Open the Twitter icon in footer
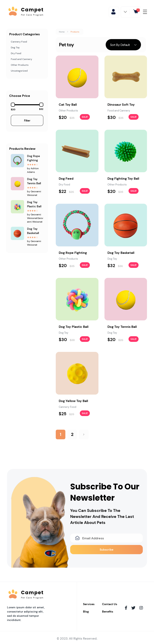 pyautogui.click(x=133, y=608)
